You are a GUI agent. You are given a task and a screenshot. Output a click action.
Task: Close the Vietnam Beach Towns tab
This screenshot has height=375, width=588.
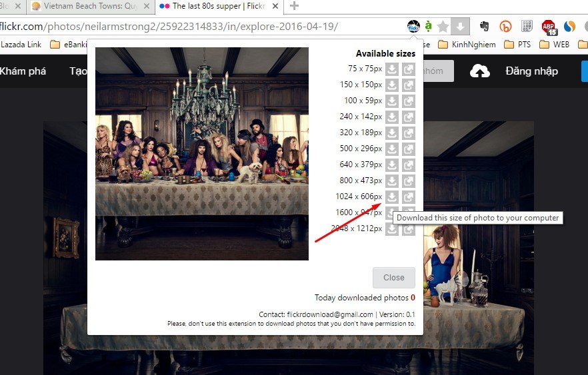click(147, 7)
